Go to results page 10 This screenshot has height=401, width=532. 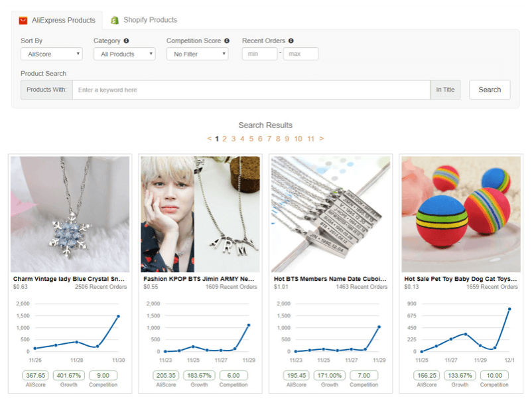point(299,139)
